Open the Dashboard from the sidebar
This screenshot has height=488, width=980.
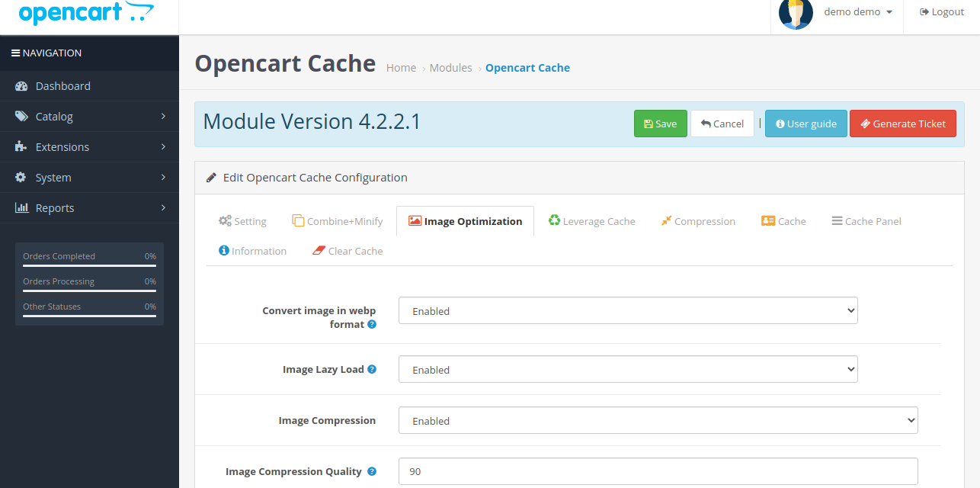[63, 85]
